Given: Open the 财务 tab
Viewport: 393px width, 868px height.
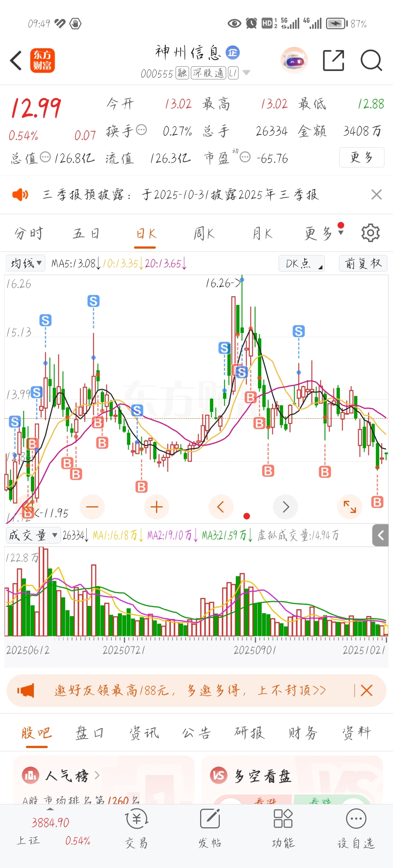Looking at the screenshot, I should pos(303,732).
